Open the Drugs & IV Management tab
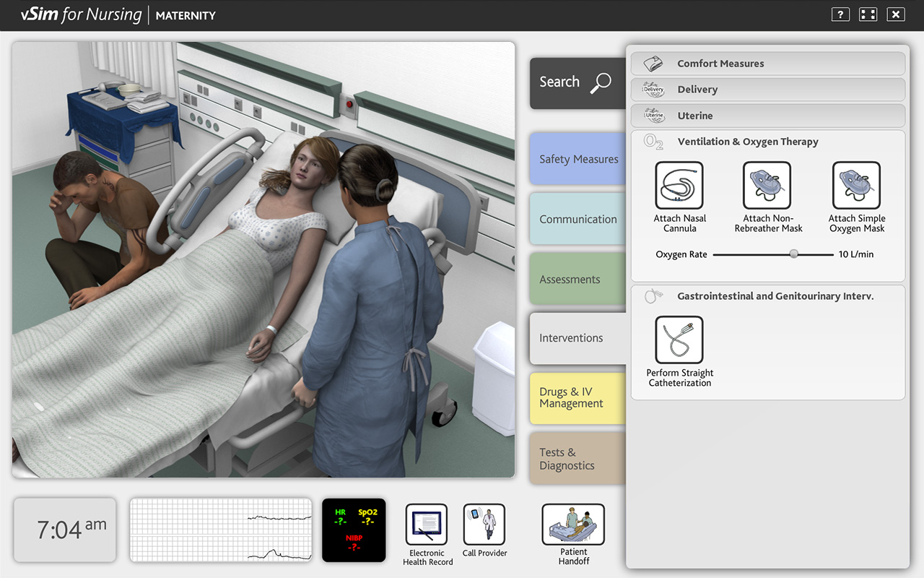Screen dimensions: 924x578 (575, 398)
